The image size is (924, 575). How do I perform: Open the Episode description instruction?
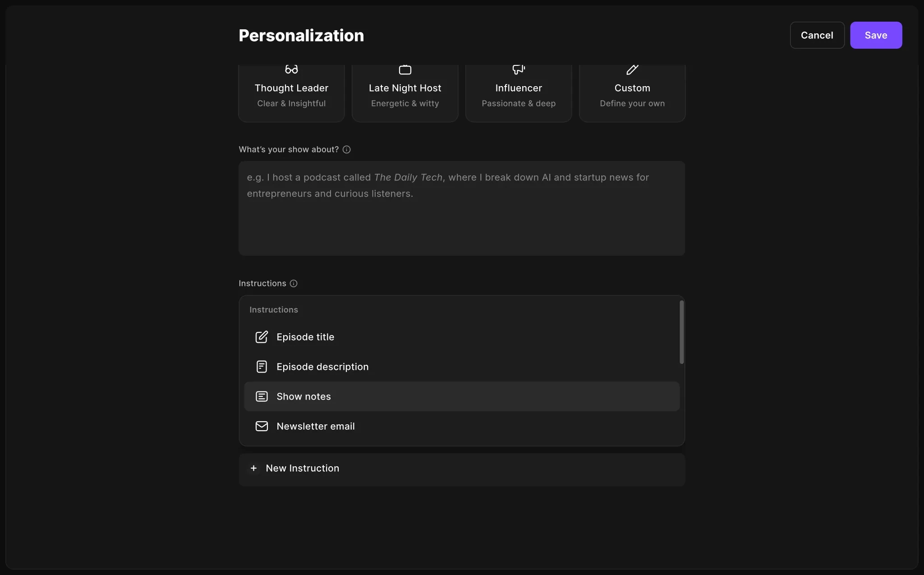coord(462,367)
